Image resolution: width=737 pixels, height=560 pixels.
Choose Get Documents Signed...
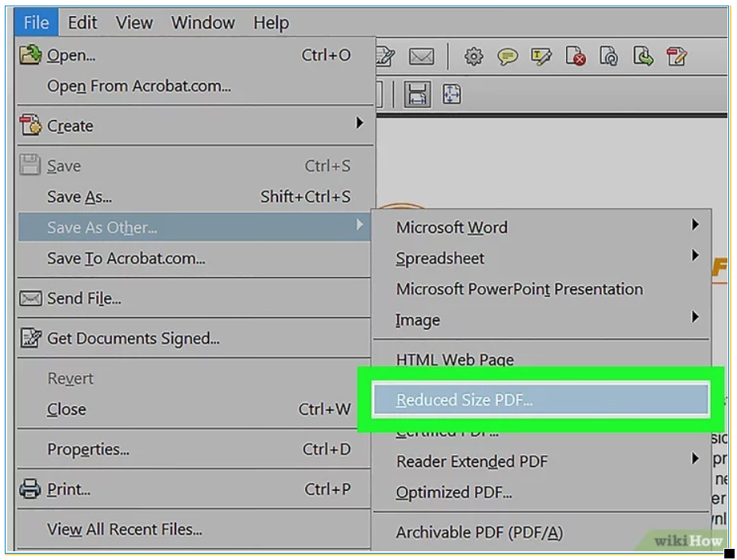pyautogui.click(x=194, y=338)
